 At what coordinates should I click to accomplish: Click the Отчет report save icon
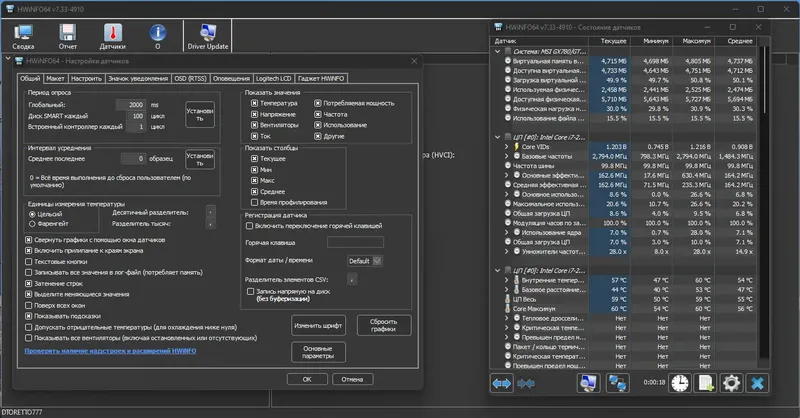[67, 37]
